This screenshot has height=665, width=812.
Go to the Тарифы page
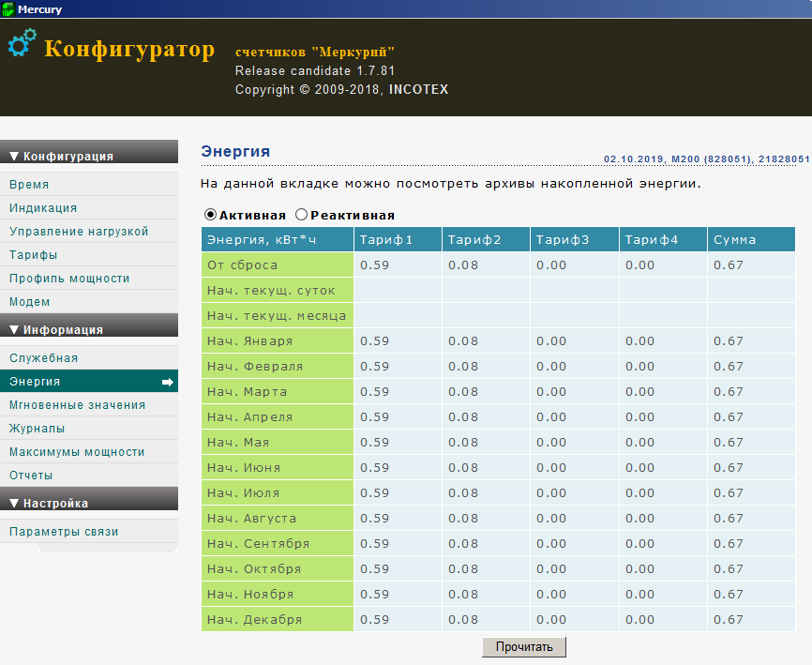click(89, 255)
